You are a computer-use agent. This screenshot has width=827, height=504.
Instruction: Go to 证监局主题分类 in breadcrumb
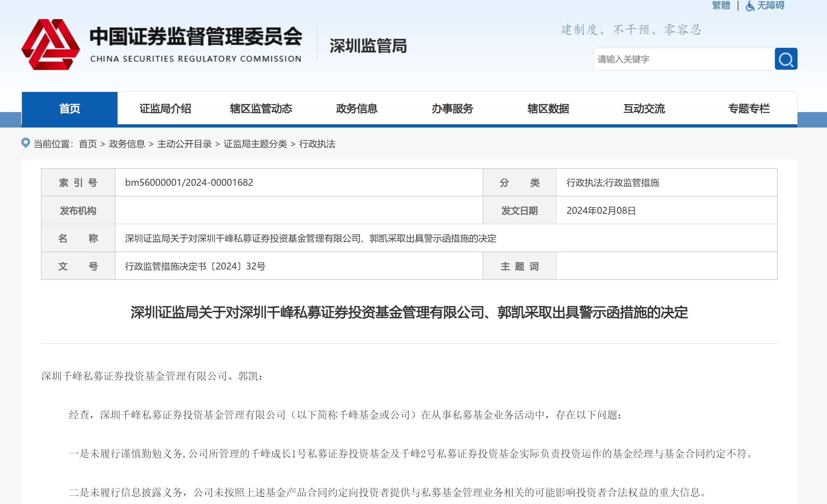point(255,144)
